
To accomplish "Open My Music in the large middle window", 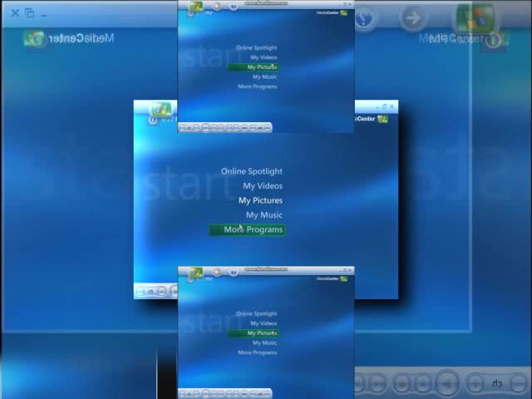I will [264, 215].
